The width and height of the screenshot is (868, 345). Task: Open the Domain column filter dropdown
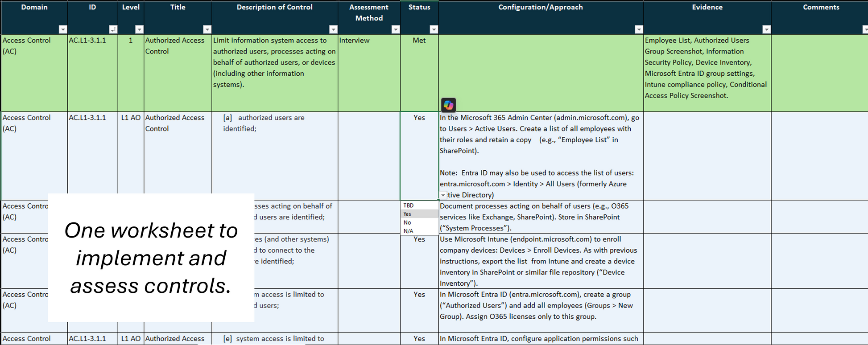point(63,29)
